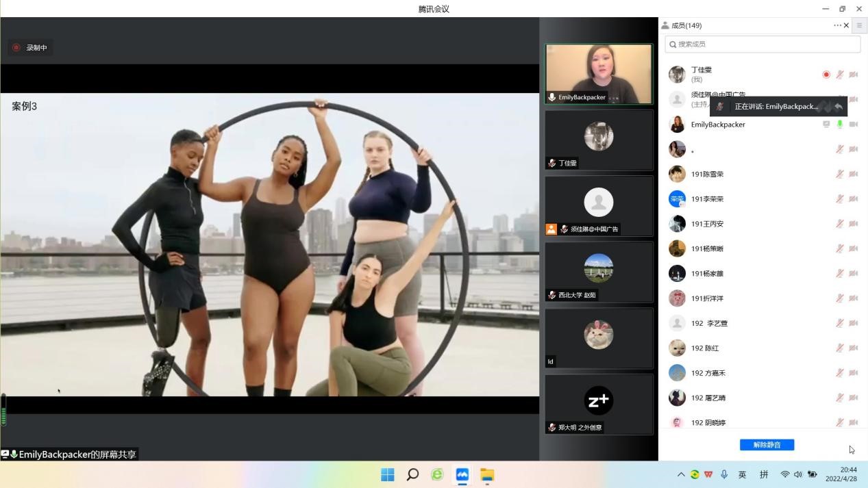Open clock and date 20:44 2022/4/28
868x488 pixels.
pos(841,474)
